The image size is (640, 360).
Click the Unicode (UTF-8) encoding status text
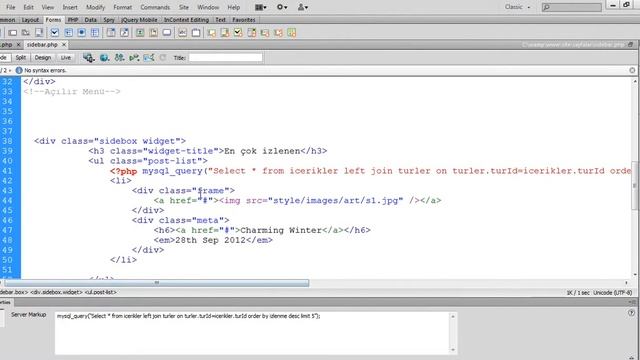612,293
